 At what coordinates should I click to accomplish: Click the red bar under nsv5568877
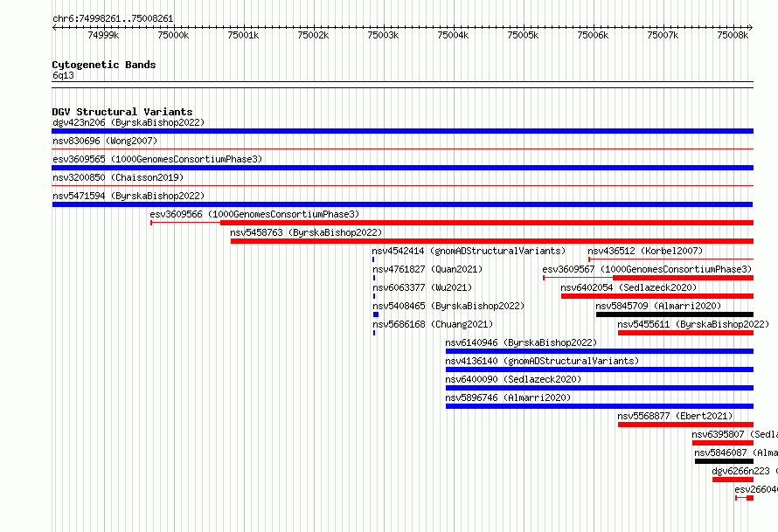685,425
